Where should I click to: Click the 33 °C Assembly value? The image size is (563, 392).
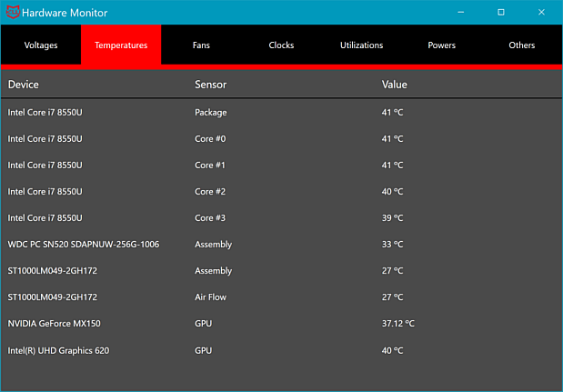[392, 244]
